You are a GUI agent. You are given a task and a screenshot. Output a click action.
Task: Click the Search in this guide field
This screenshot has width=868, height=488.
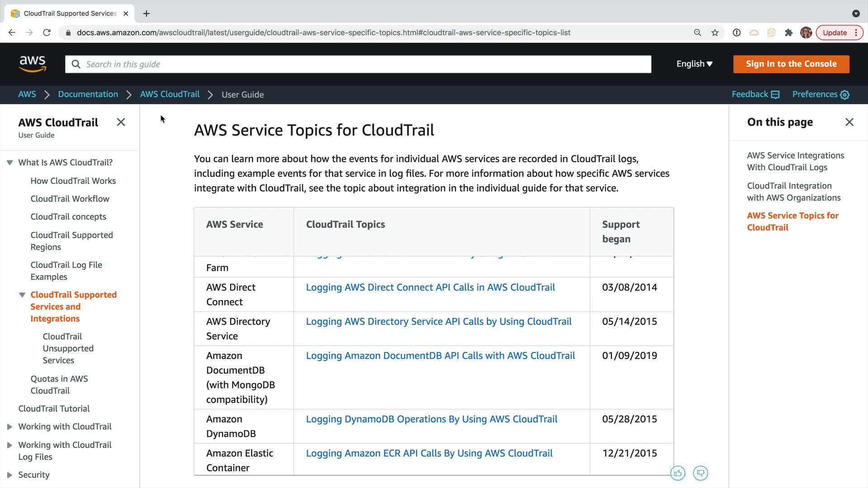coord(358,64)
